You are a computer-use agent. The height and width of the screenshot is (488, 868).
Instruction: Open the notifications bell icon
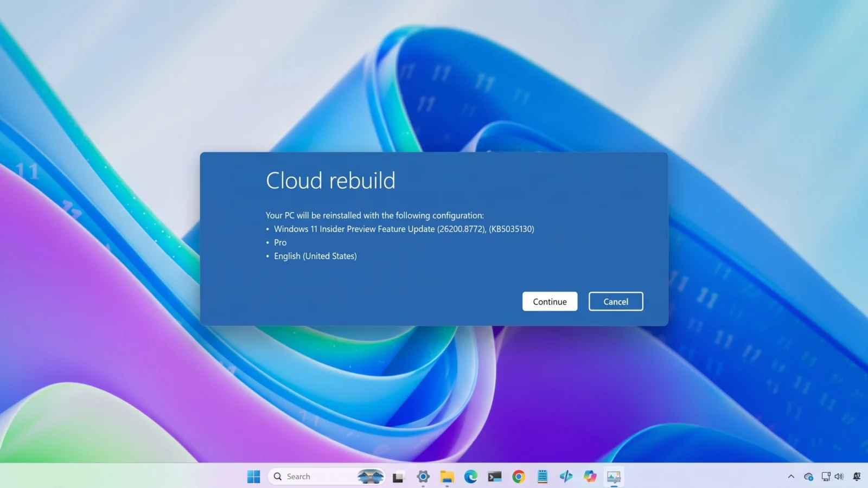(x=857, y=477)
